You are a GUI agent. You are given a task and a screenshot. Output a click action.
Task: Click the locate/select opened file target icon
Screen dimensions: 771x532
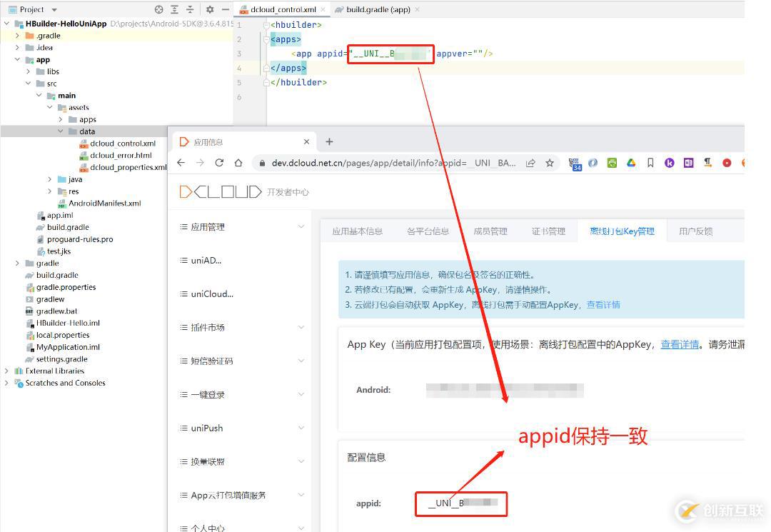[158, 9]
